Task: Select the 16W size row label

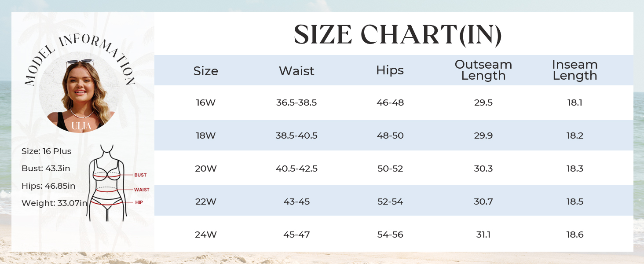Action: pos(206,103)
